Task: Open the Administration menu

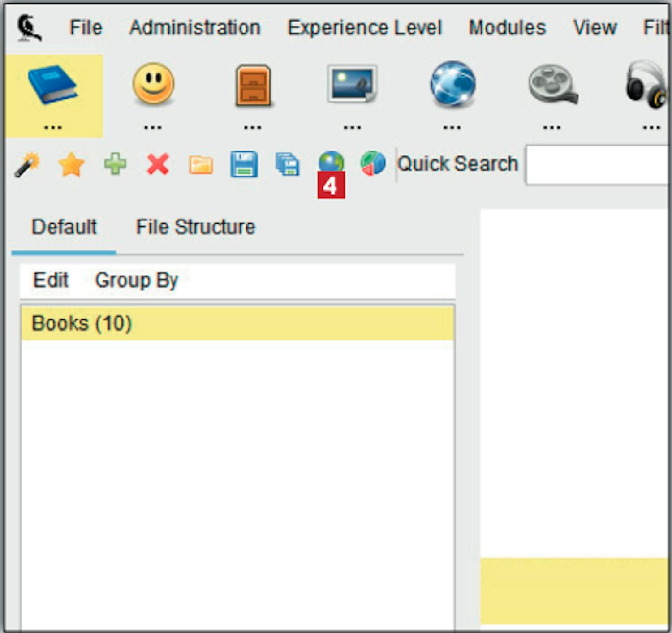Action: point(195,28)
